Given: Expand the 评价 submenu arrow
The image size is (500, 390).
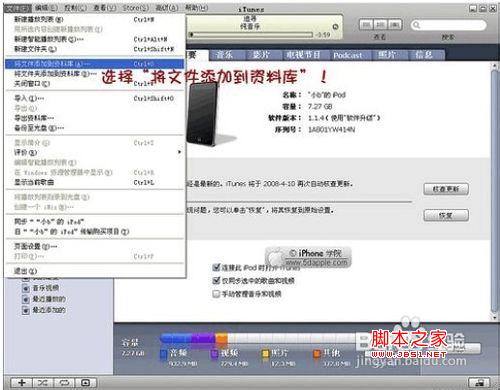Looking at the screenshot, I should [x=179, y=152].
